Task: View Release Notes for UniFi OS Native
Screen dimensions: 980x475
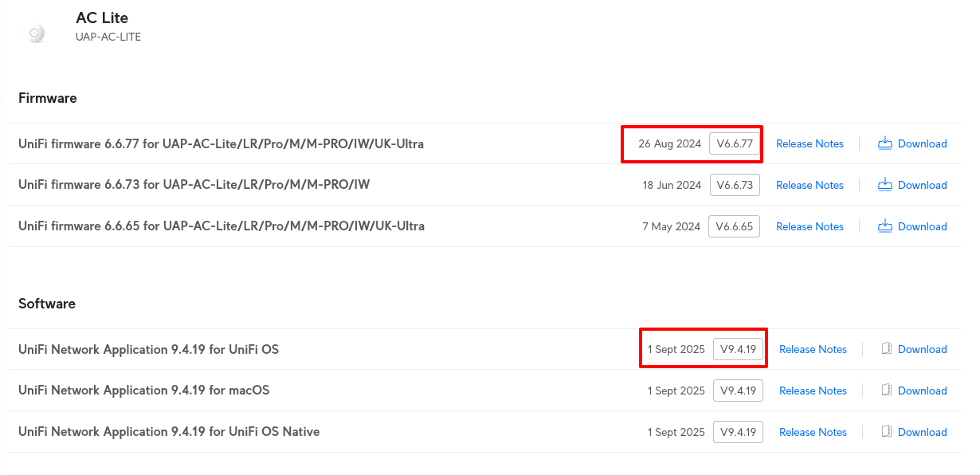Action: pos(813,432)
